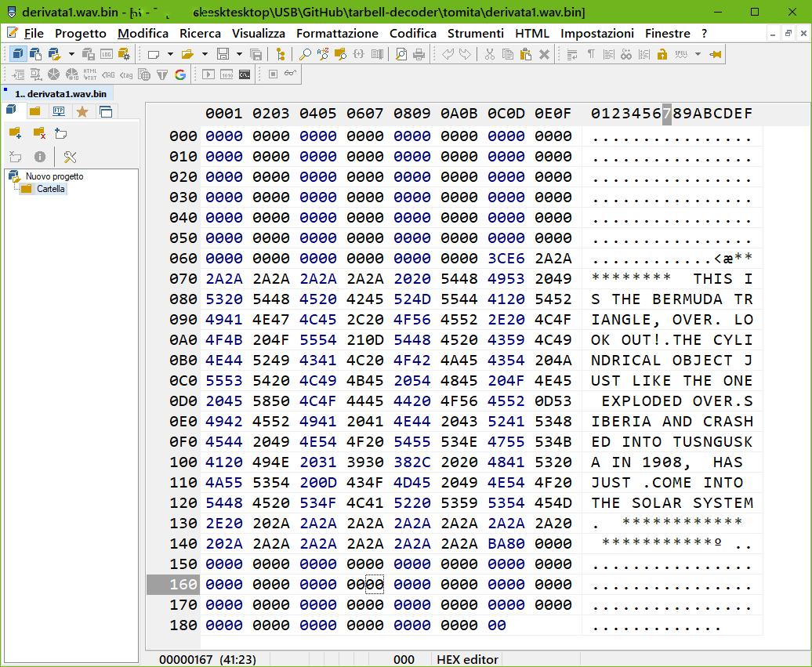Click the add file to project icon

point(61,133)
